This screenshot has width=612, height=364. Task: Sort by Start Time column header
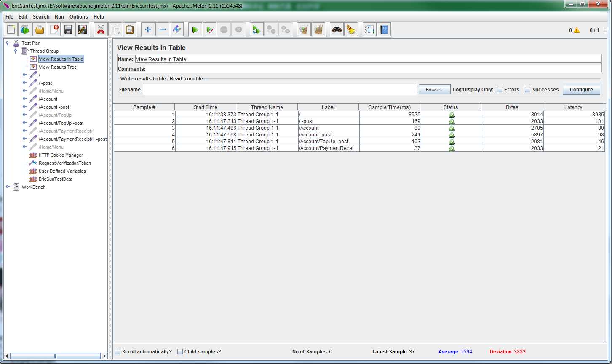(206, 107)
